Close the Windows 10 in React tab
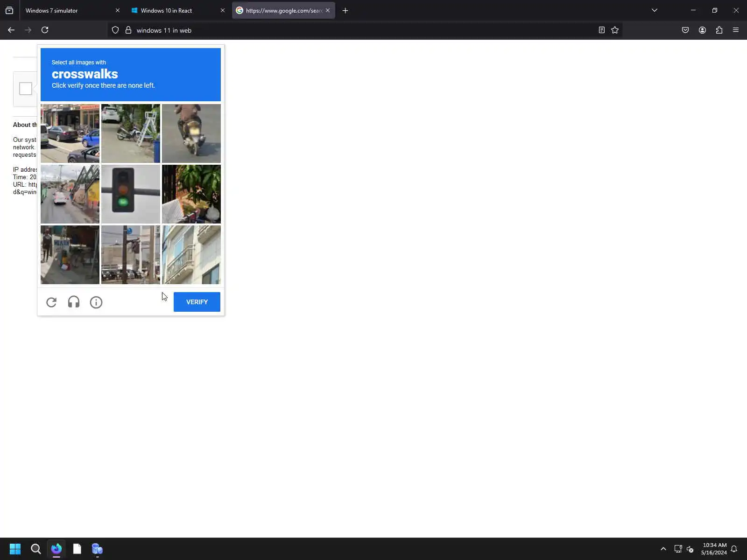Viewport: 747px width, 560px height. tap(223, 10)
